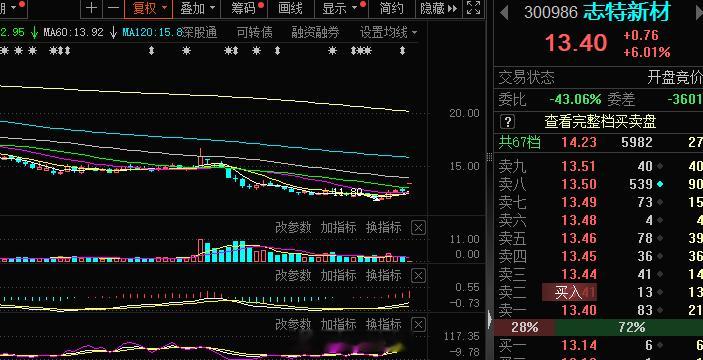Screen dimensions: 703x360
Task: Click the panel splitter grip handle
Action: pos(489,157)
